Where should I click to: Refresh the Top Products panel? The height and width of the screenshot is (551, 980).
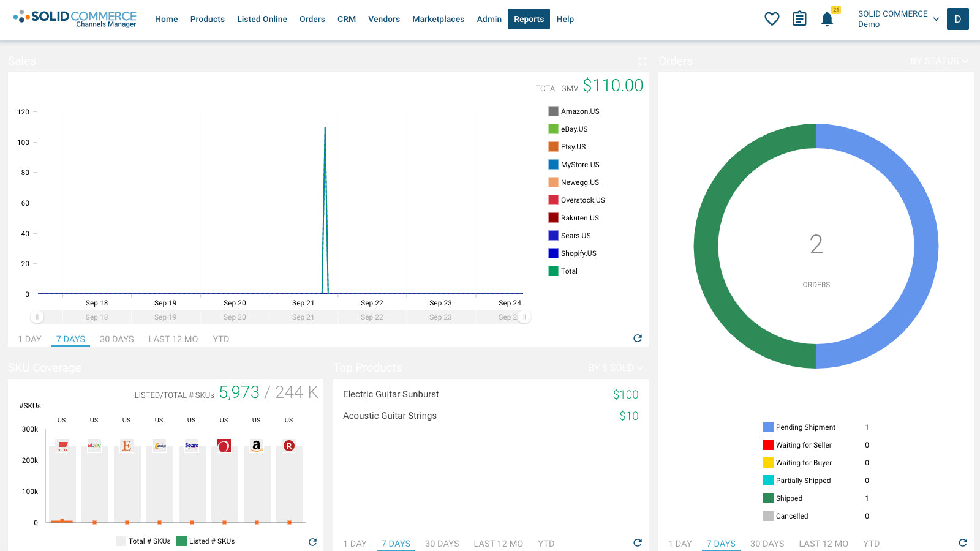click(638, 543)
